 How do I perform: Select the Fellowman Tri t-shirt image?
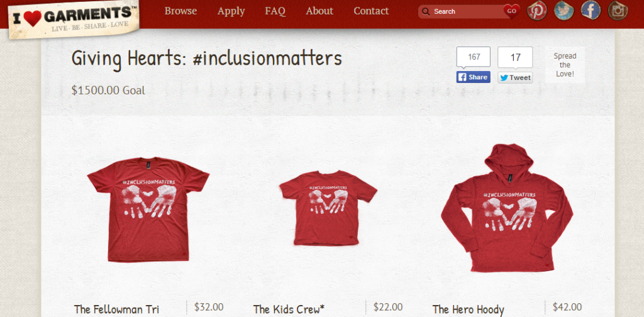click(148, 209)
